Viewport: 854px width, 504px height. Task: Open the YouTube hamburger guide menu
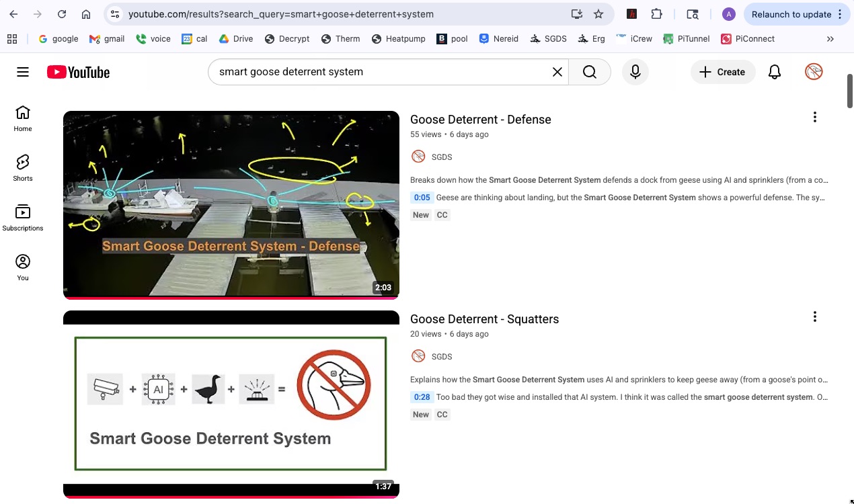pos(23,72)
